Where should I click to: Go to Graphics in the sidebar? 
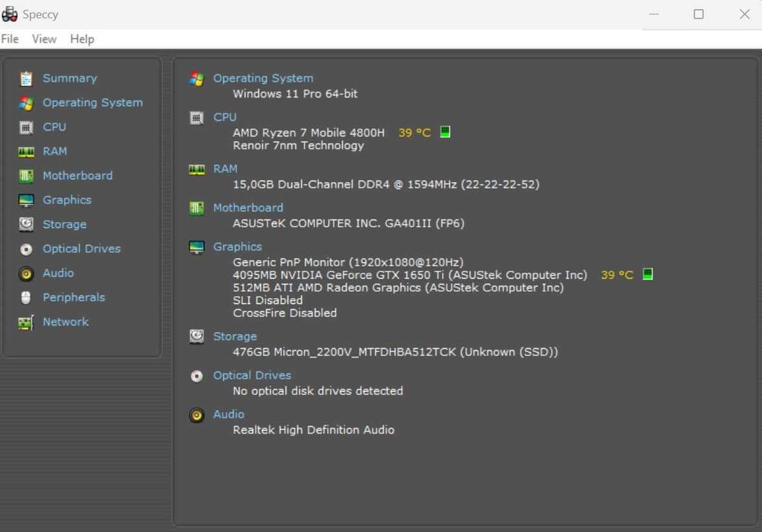[x=67, y=200]
